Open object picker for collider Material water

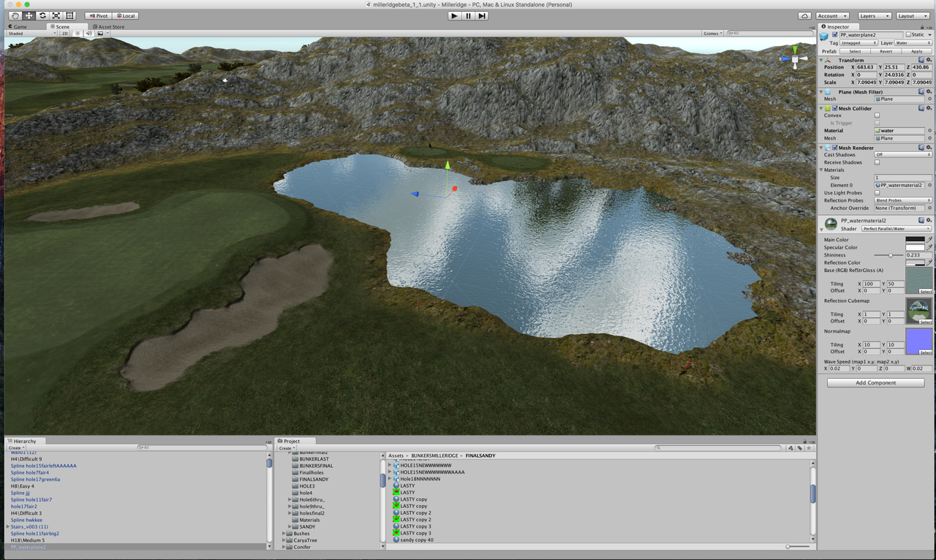[929, 131]
